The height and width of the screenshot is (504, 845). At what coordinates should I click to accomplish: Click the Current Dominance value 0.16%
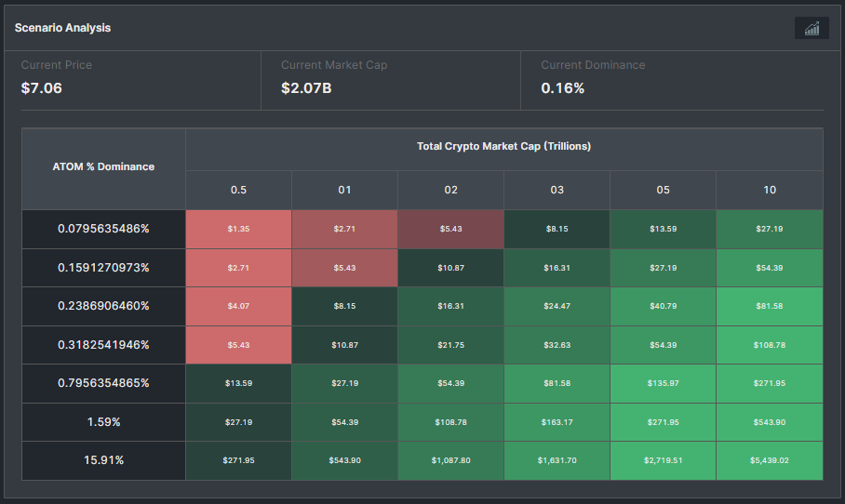[563, 88]
